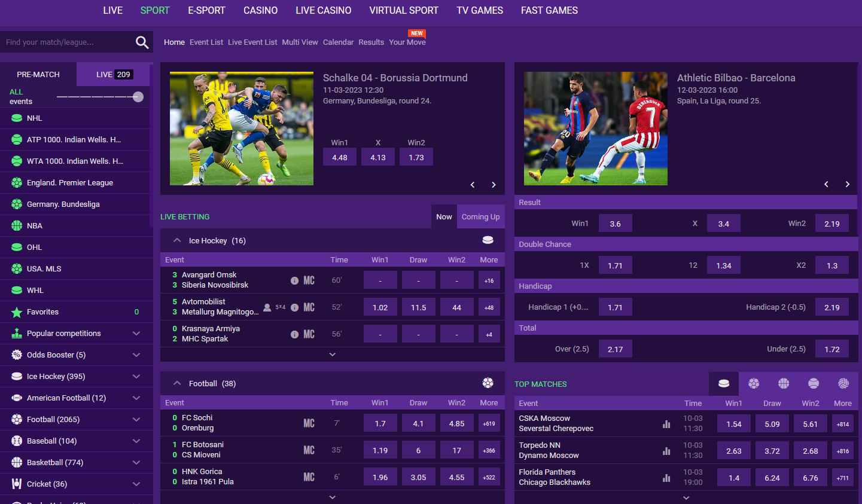The width and height of the screenshot is (862, 504).
Task: Open match center MC for Avtomobilist game
Action: pyautogui.click(x=309, y=307)
